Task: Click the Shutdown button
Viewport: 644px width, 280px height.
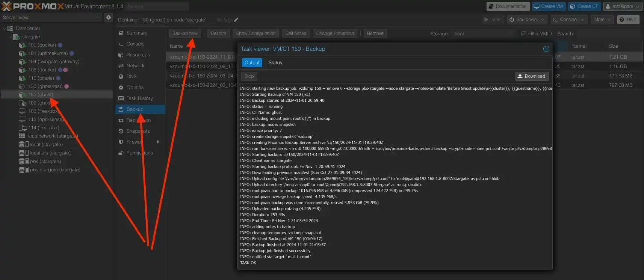Action: 523,20
